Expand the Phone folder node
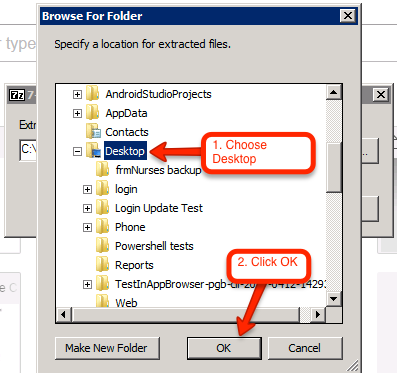 (x=87, y=227)
